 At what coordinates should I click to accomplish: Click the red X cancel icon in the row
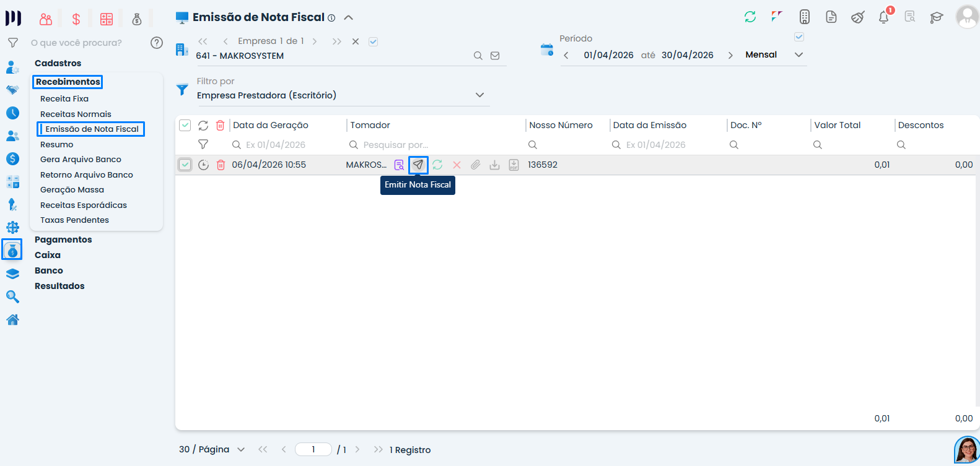(x=457, y=165)
